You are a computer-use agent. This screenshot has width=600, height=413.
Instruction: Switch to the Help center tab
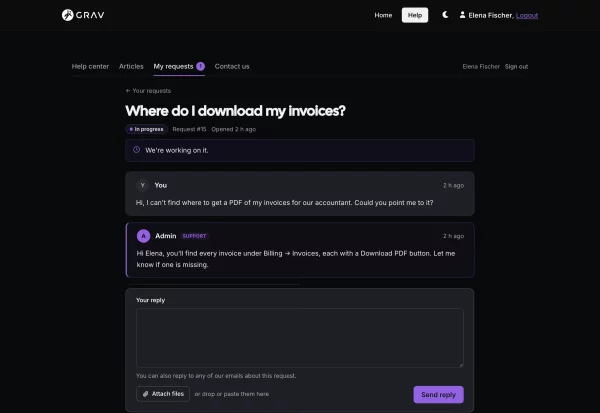[x=90, y=66]
